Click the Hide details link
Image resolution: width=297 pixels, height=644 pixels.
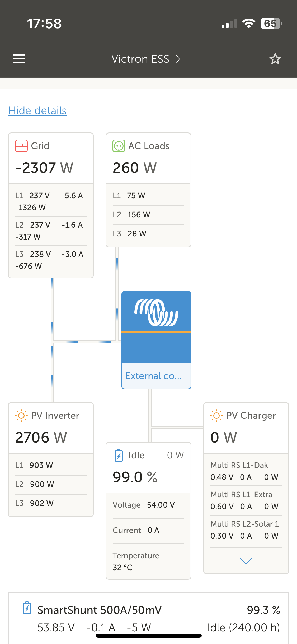pyautogui.click(x=37, y=111)
